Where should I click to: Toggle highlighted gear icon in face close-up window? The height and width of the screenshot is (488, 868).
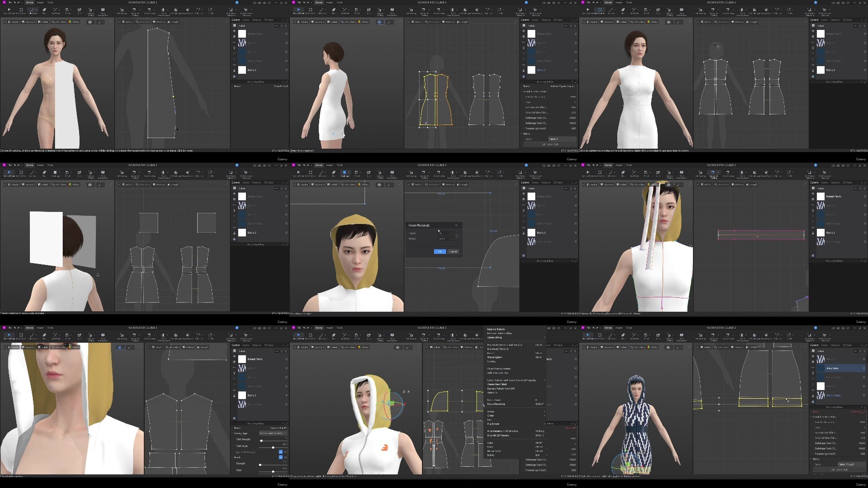pyautogui.click(x=120, y=347)
